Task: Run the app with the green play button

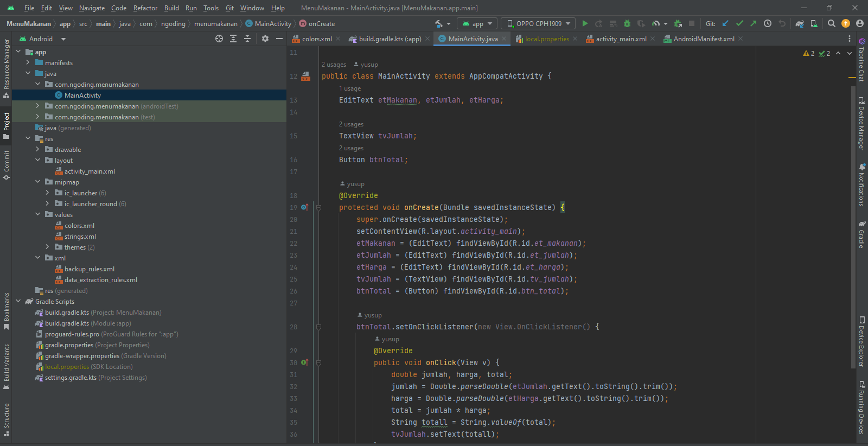Action: [585, 23]
